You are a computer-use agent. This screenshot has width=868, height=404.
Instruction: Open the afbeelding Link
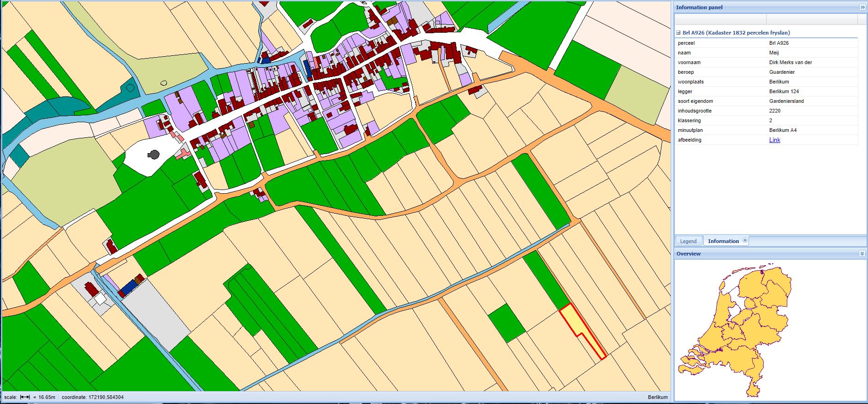[x=774, y=140]
